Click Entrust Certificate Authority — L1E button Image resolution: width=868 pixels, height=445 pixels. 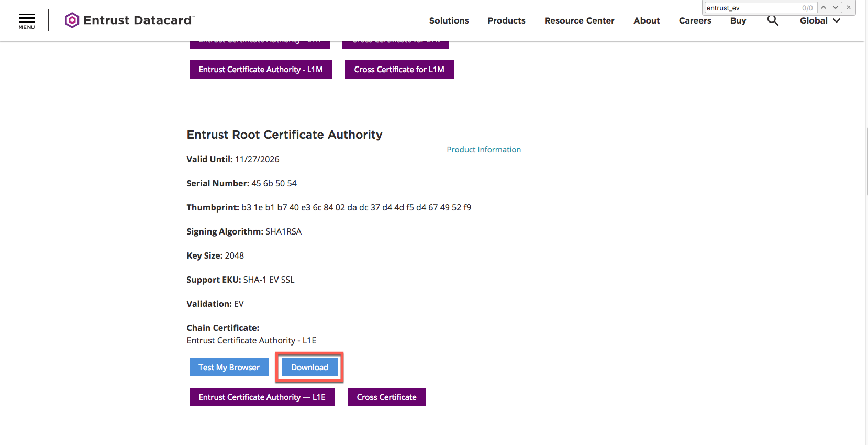click(262, 397)
